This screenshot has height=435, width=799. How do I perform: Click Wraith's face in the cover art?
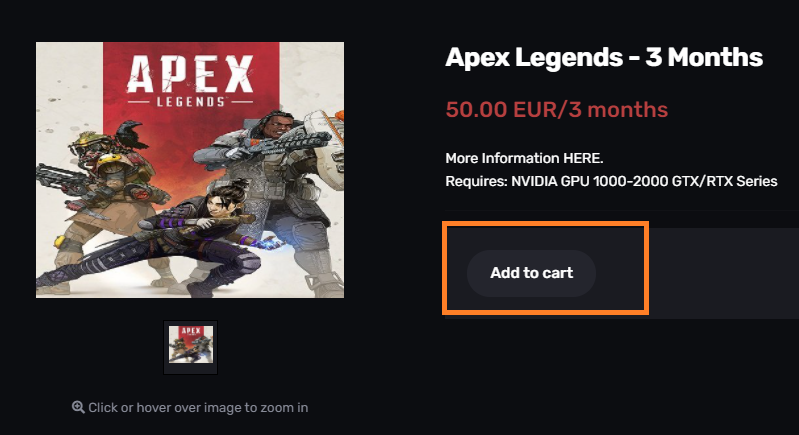coord(215,204)
